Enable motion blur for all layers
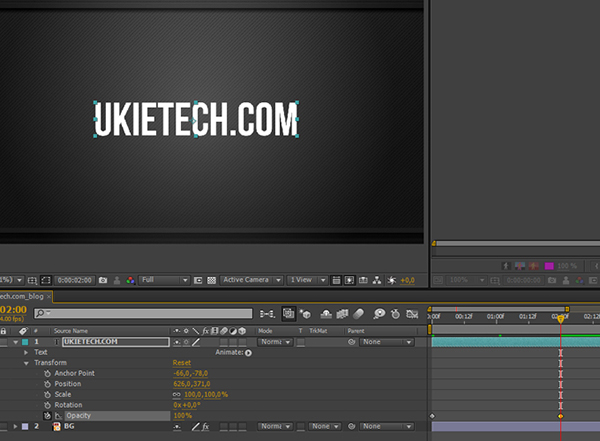Image resolution: width=600 pixels, height=441 pixels. coord(358,314)
